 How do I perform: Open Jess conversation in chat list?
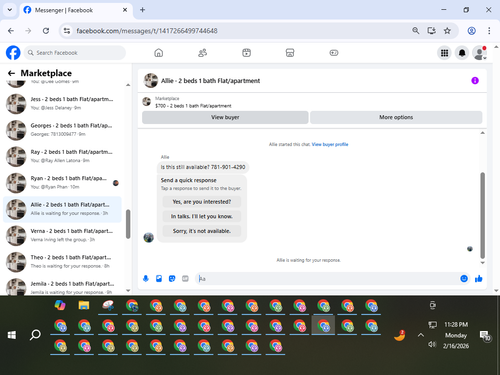pyautogui.click(x=62, y=104)
